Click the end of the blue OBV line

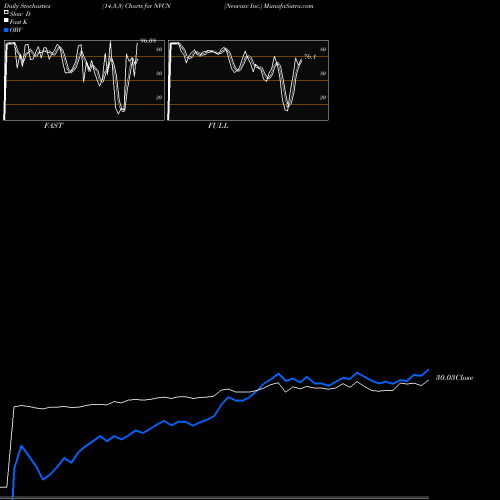(428, 370)
